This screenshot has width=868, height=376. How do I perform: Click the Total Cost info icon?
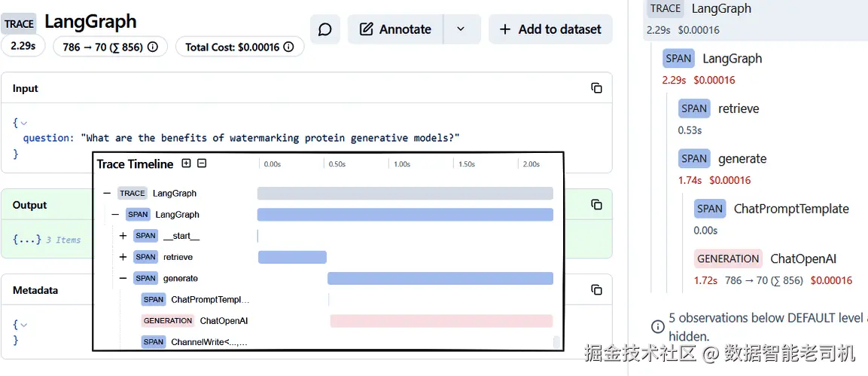point(290,47)
